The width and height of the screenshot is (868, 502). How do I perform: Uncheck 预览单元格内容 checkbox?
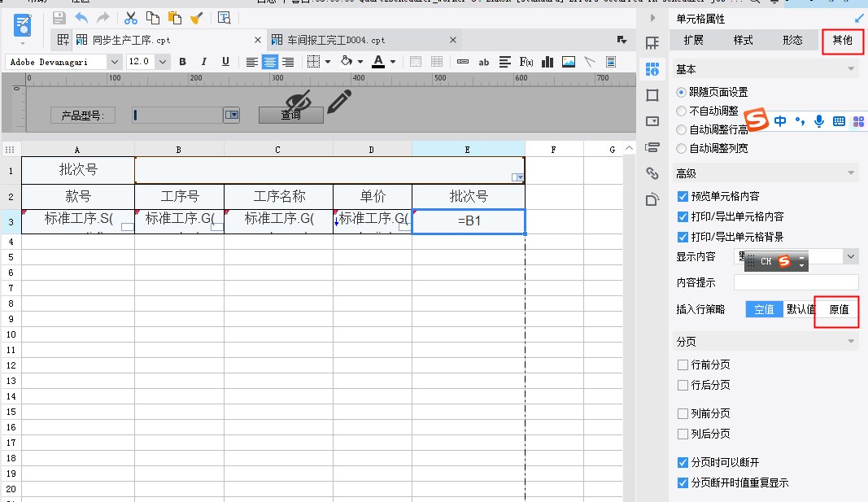click(x=683, y=196)
